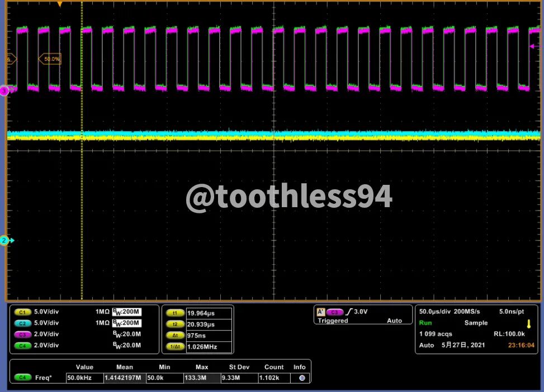Click the Info column header

pos(300,367)
